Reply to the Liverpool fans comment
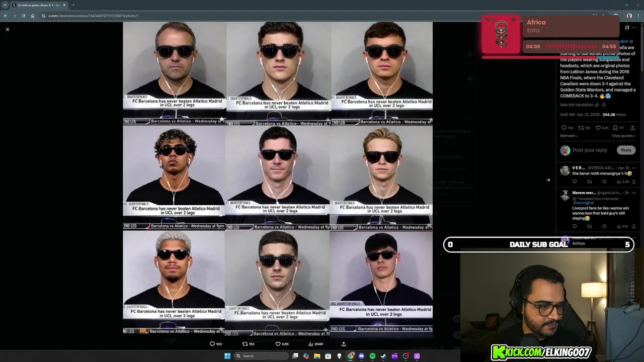644x362 pixels. 575,226
